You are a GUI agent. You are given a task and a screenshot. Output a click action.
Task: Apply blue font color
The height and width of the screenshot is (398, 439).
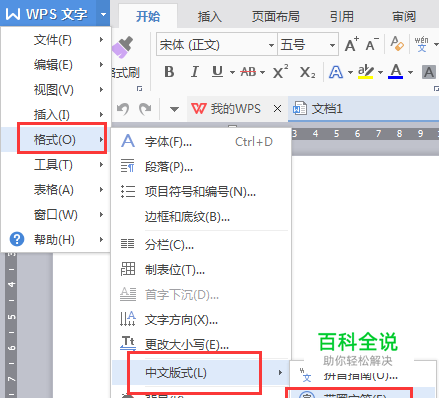click(x=396, y=72)
